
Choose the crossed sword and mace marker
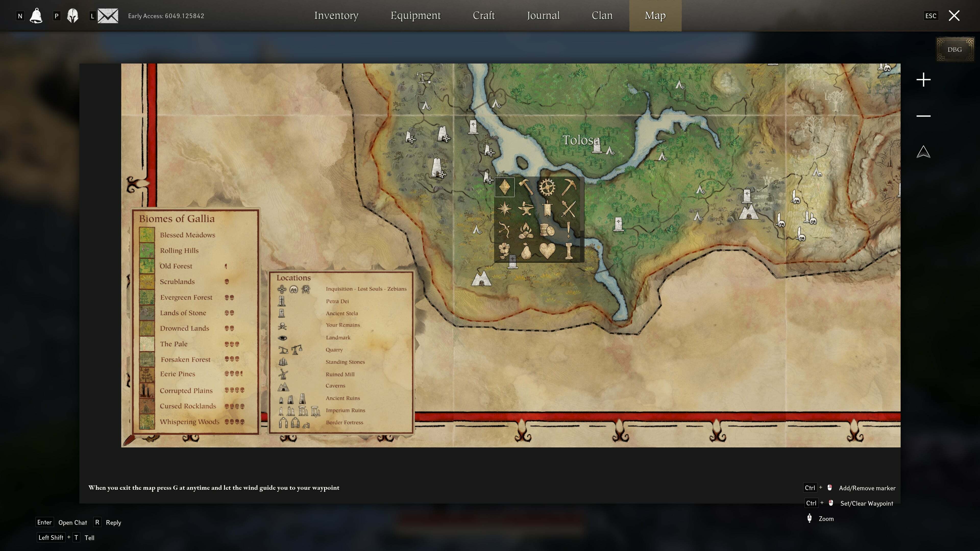[x=569, y=209]
